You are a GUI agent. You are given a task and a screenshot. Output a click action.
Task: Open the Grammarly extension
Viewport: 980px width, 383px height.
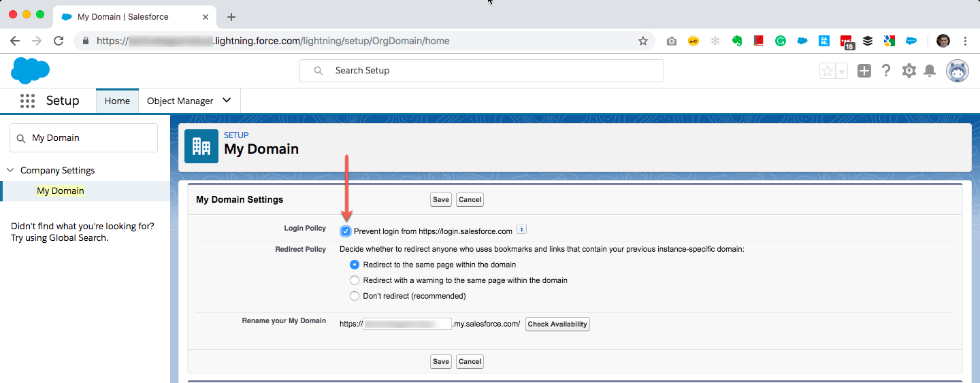(x=781, y=41)
